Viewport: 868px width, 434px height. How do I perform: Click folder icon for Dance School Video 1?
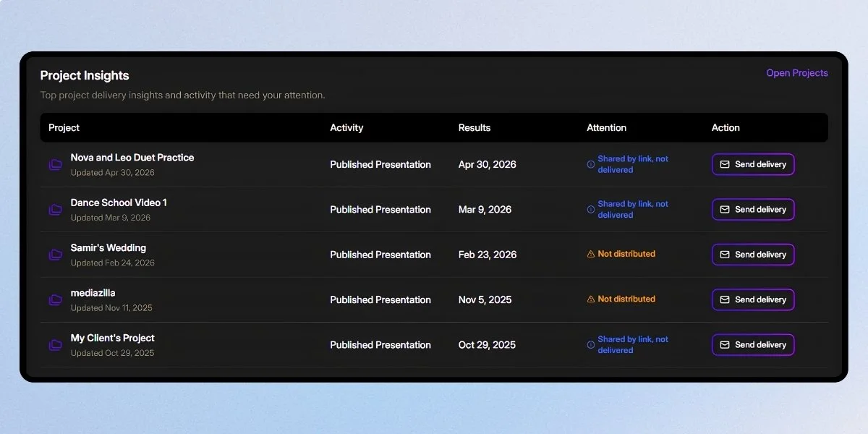55,210
